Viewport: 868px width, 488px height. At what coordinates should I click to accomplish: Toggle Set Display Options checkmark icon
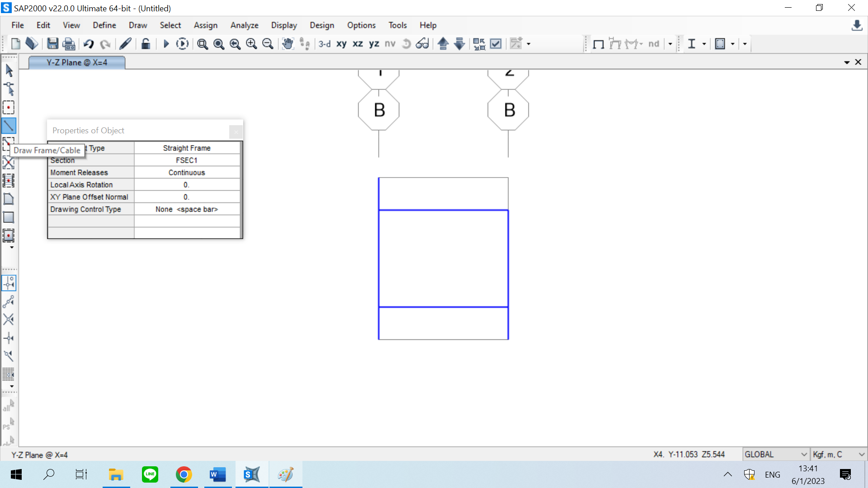(x=496, y=44)
